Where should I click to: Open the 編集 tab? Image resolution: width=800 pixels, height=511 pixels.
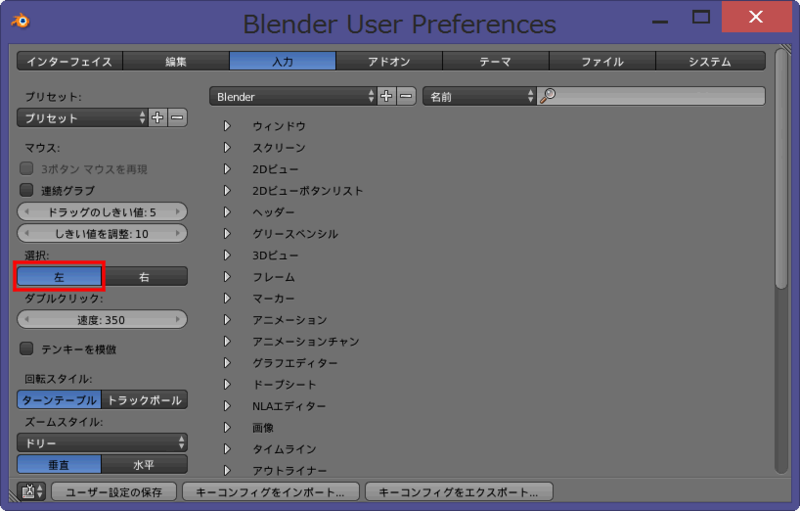176,61
